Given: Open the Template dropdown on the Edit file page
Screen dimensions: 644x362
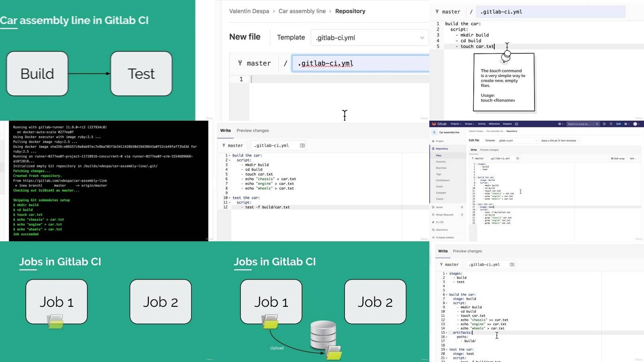Looking at the screenshot, I should click(x=518, y=141).
